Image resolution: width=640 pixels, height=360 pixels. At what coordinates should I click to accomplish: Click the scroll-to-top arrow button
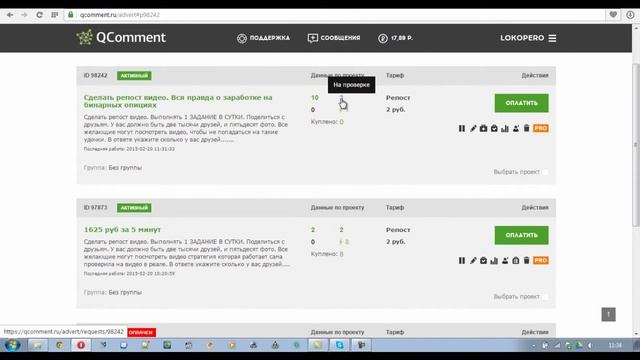608,314
